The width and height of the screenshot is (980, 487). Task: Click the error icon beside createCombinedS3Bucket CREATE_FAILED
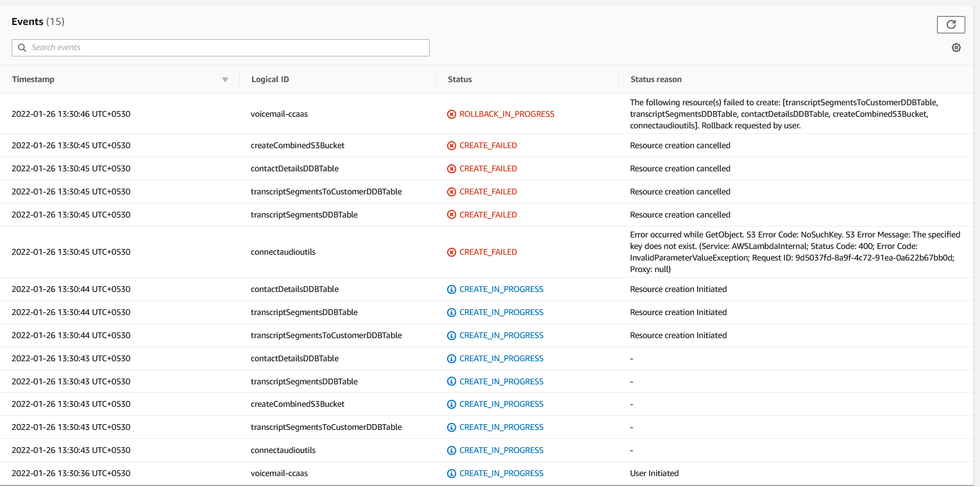451,145
